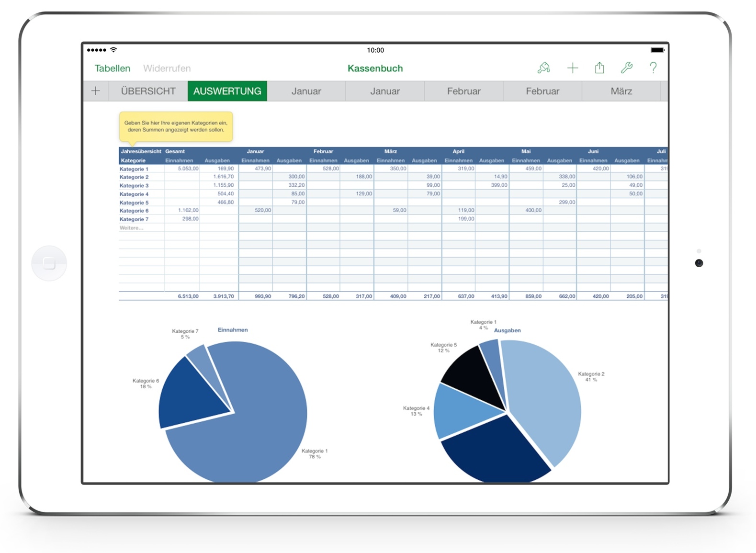Open the wrench Tools menu

coord(626,68)
